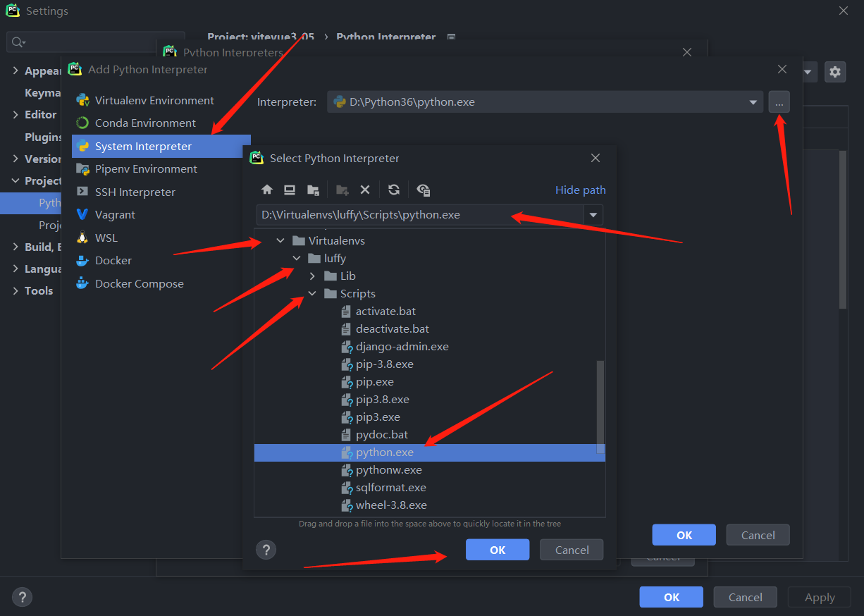The image size is (864, 616).
Task: Click the Settings window right scrollbar
Action: tap(843, 230)
